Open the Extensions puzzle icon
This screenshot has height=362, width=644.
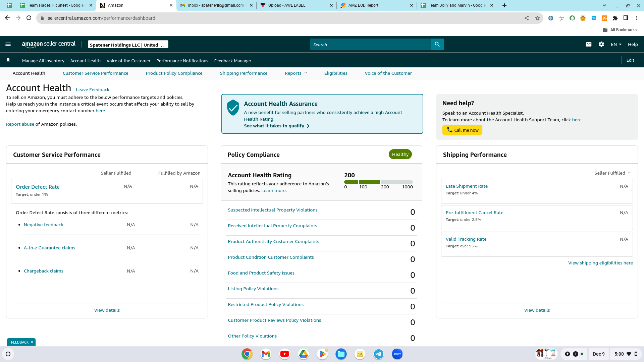(x=615, y=18)
